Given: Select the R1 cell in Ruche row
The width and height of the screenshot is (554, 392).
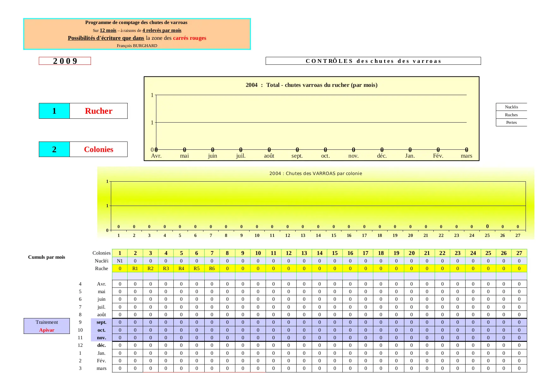Looking at the screenshot, I should (x=135, y=268).
